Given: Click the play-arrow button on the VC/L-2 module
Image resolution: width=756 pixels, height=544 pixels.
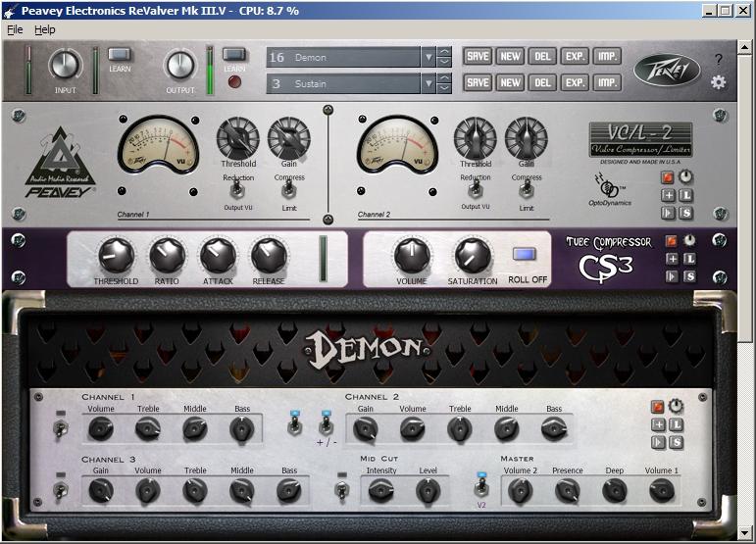Looking at the screenshot, I should (x=668, y=213).
